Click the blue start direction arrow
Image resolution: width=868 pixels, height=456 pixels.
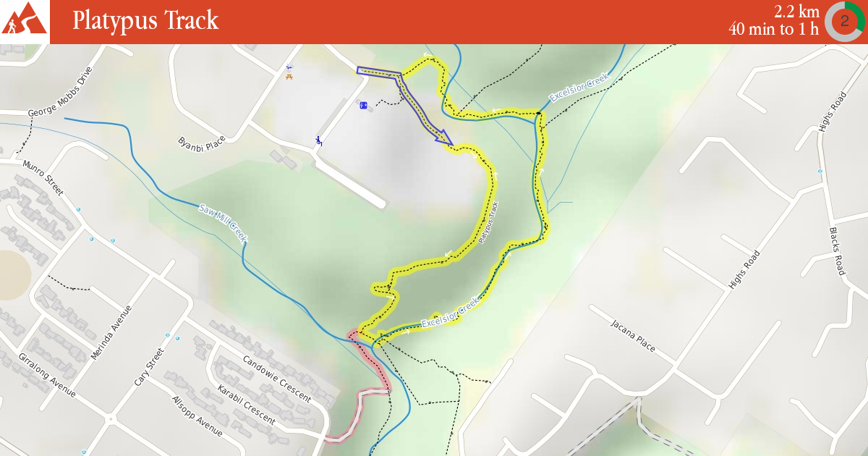pos(404,104)
